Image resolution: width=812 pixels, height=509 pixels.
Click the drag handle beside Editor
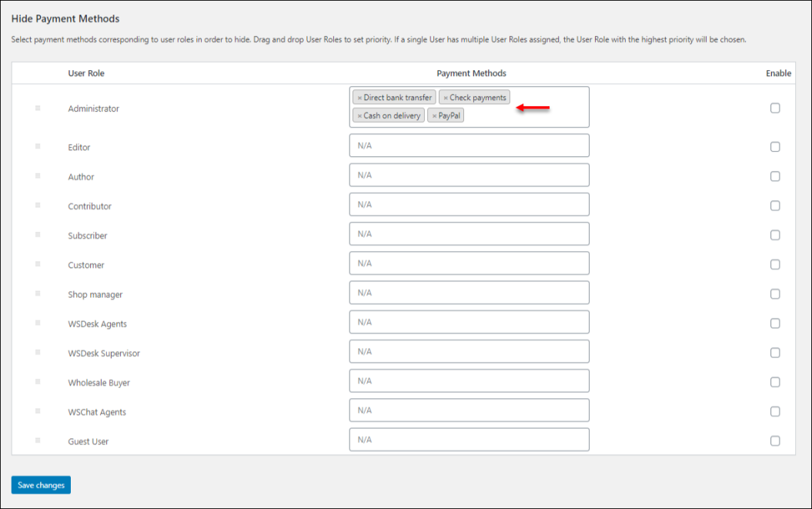pyautogui.click(x=37, y=146)
